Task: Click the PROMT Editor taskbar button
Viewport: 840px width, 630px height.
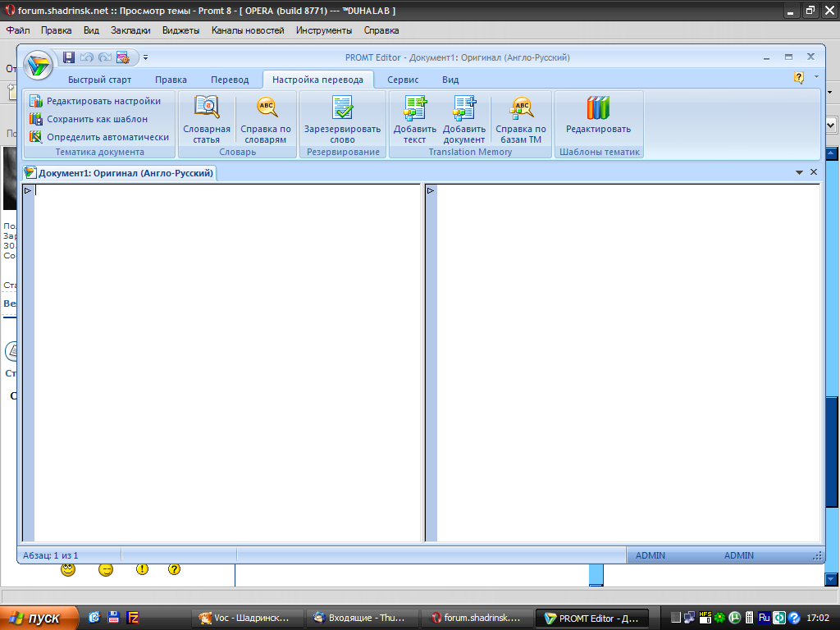Action: point(592,619)
